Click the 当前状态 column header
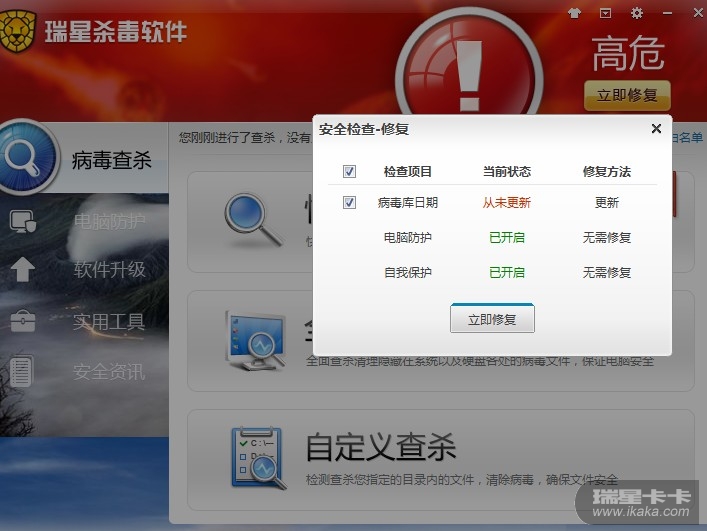This screenshot has width=707, height=531. click(507, 172)
